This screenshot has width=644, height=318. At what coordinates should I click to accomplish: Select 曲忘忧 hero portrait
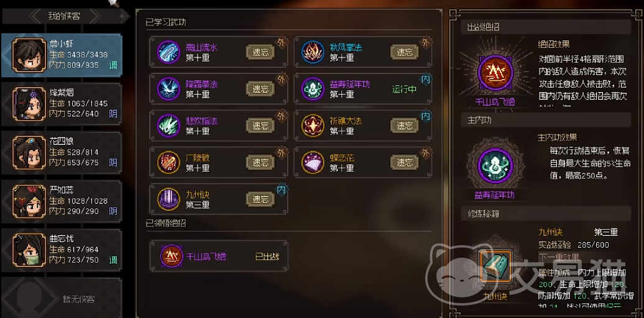29,250
